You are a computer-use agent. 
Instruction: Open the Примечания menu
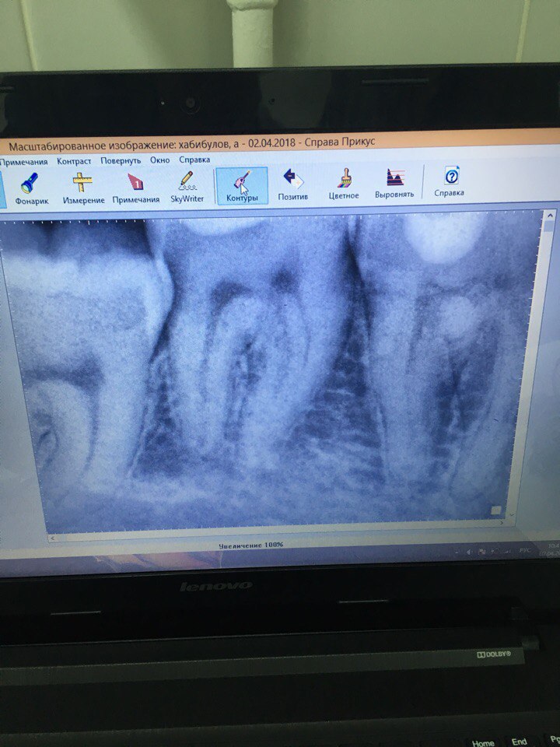pos(24,162)
